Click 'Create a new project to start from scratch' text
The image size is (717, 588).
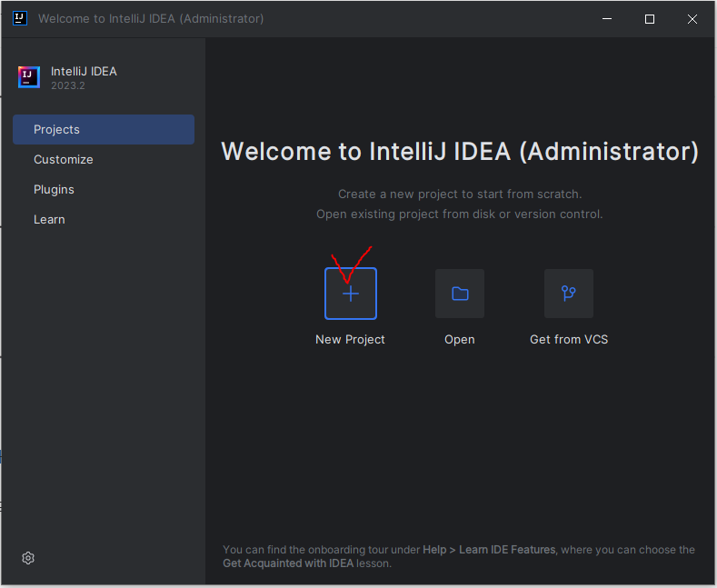coord(460,194)
